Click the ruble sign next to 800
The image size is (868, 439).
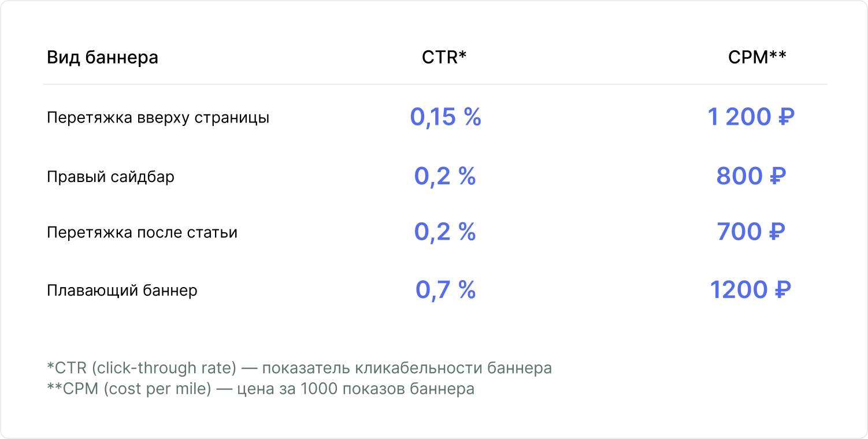point(777,176)
